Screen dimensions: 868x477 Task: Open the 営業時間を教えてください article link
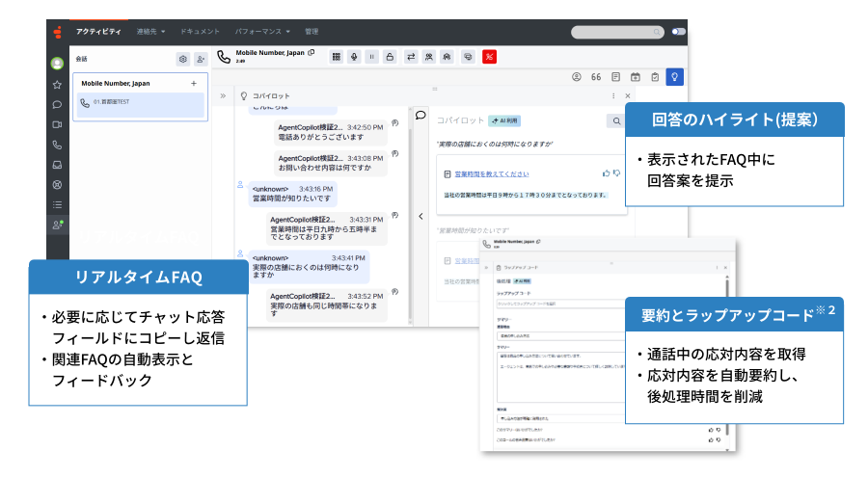(x=492, y=173)
